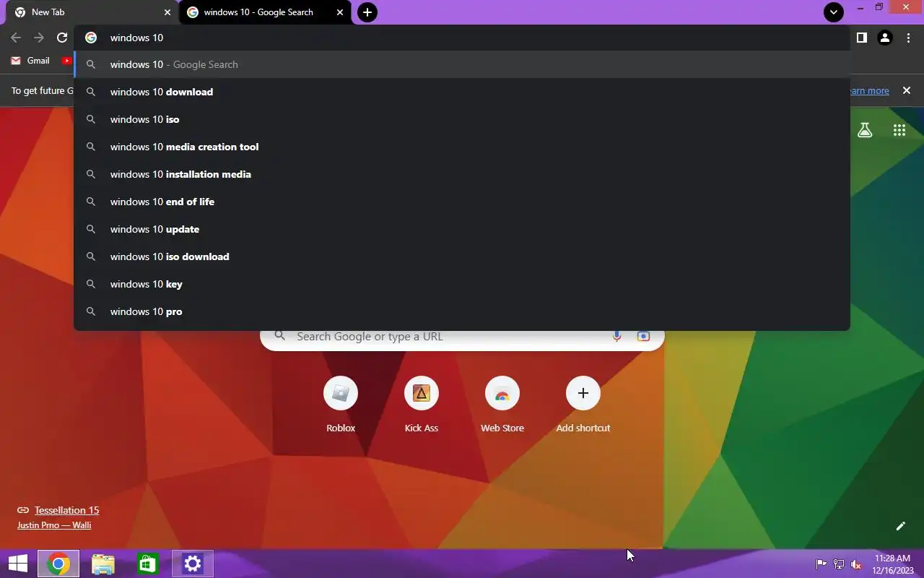Open the Kick Ass shortcut

(x=422, y=405)
